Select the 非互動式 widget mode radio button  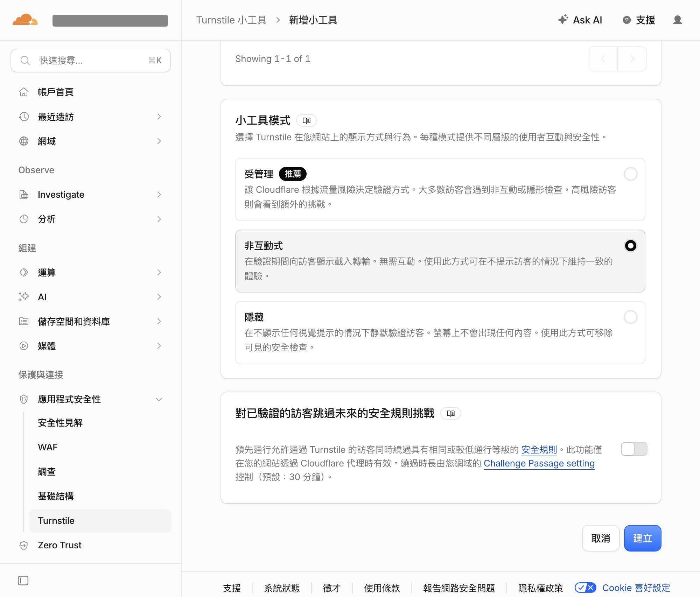tap(631, 246)
